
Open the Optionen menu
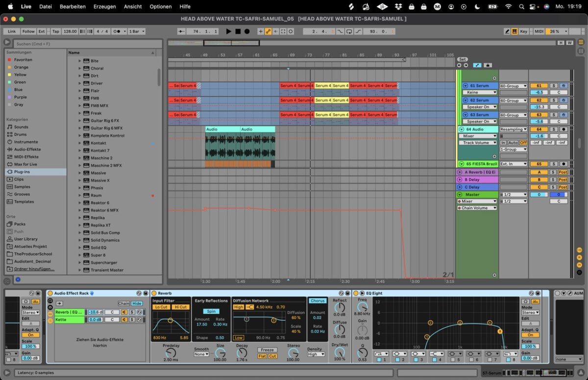(x=161, y=6)
